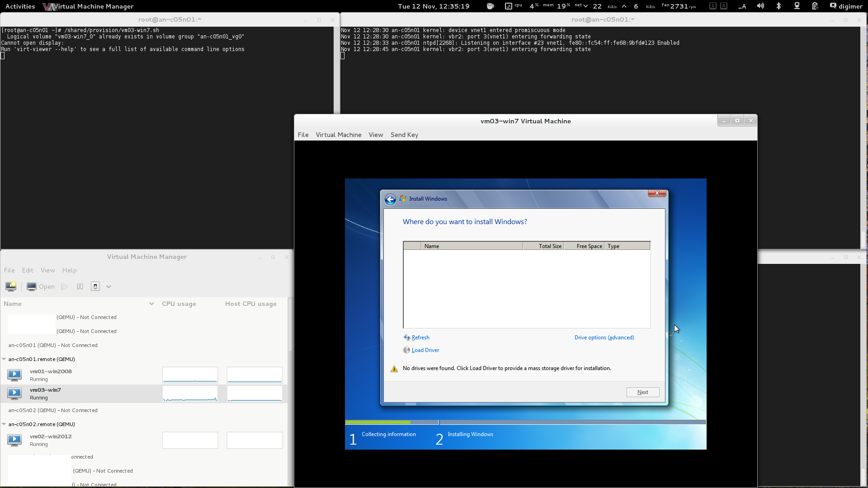This screenshot has width=868, height=488.
Task: Click the wired network icon in top bar
Action: point(797,6)
